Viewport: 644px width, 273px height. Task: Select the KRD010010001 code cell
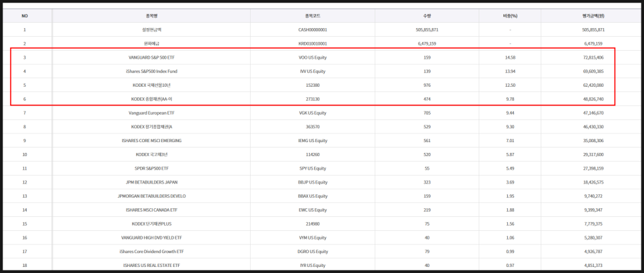[313, 43]
